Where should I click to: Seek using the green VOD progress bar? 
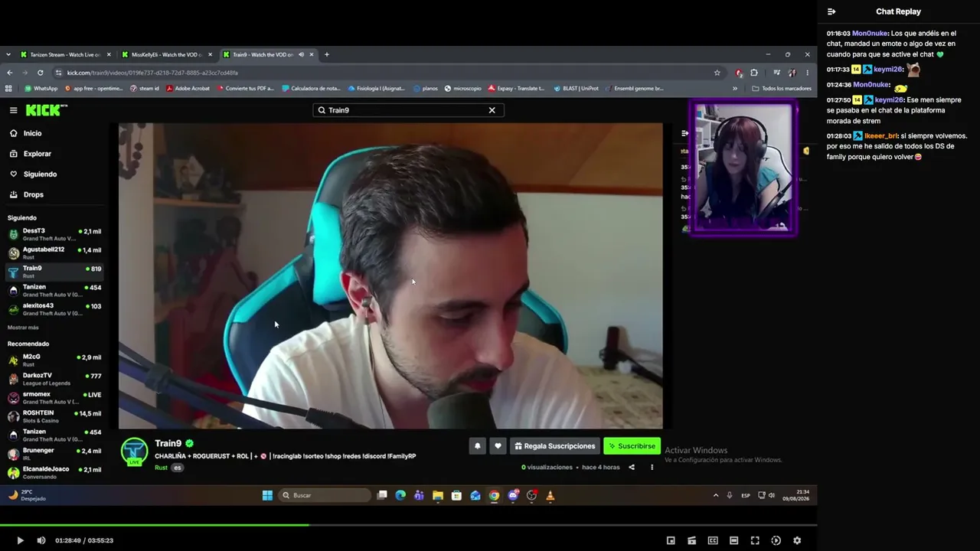408,525
